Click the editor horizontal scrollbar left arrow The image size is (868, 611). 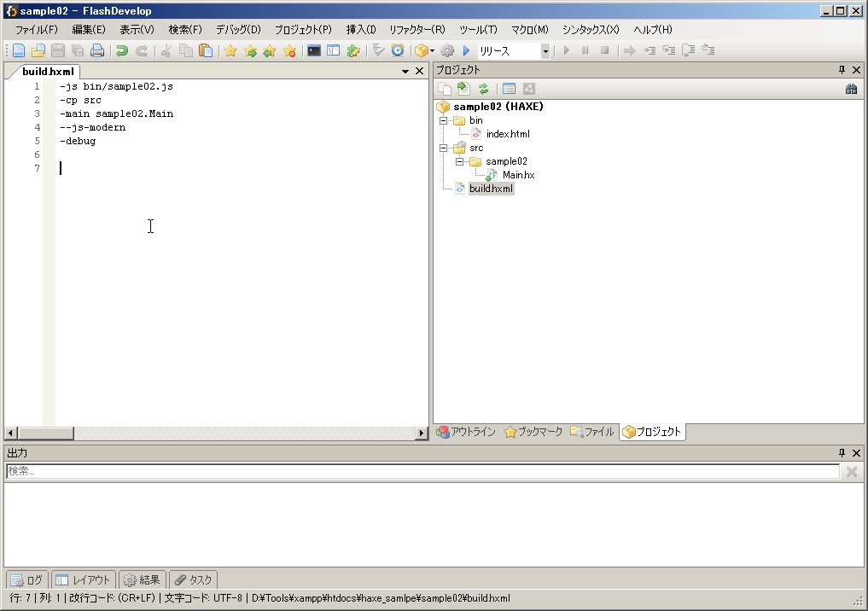click(10, 433)
